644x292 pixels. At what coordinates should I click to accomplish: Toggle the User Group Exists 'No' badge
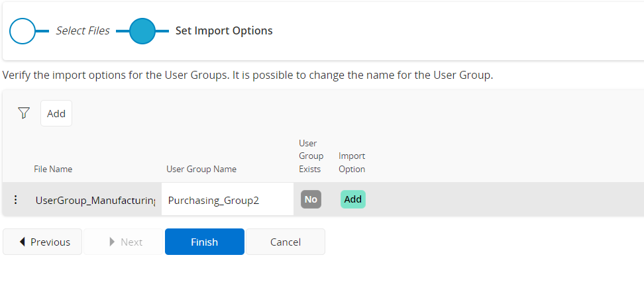[x=311, y=199]
